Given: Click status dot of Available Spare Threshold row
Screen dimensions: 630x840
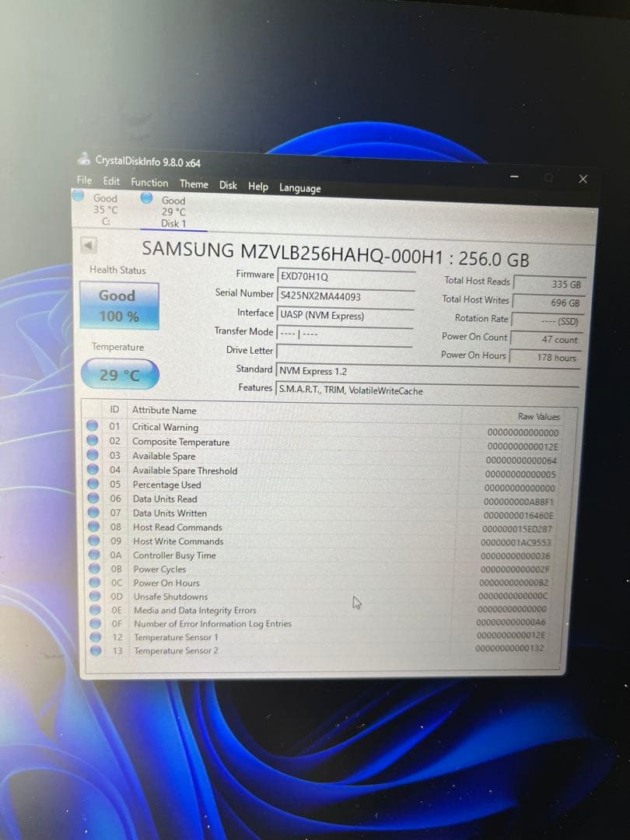Looking at the screenshot, I should point(93,469).
